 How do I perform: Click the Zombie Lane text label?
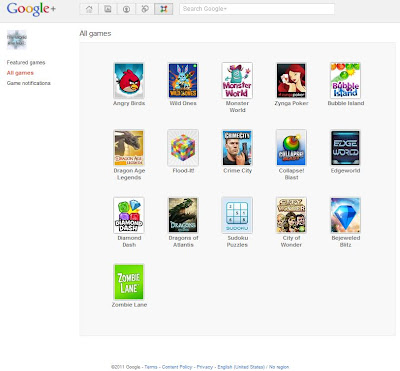[129, 305]
